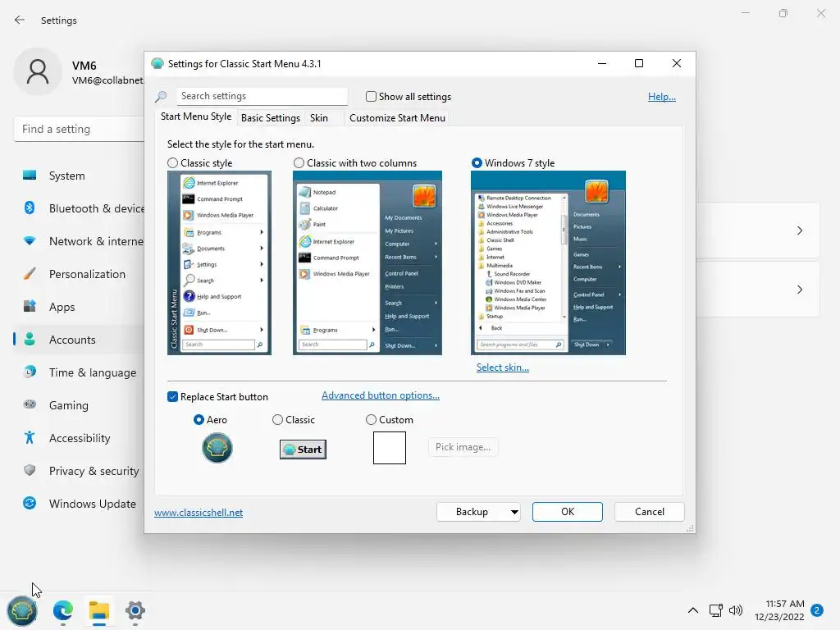Select Accounts in Settings sidebar
This screenshot has width=840, height=630.
(x=79, y=340)
